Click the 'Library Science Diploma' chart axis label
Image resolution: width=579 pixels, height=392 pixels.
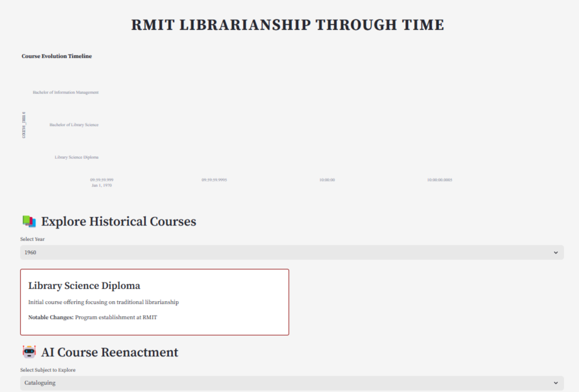click(76, 157)
